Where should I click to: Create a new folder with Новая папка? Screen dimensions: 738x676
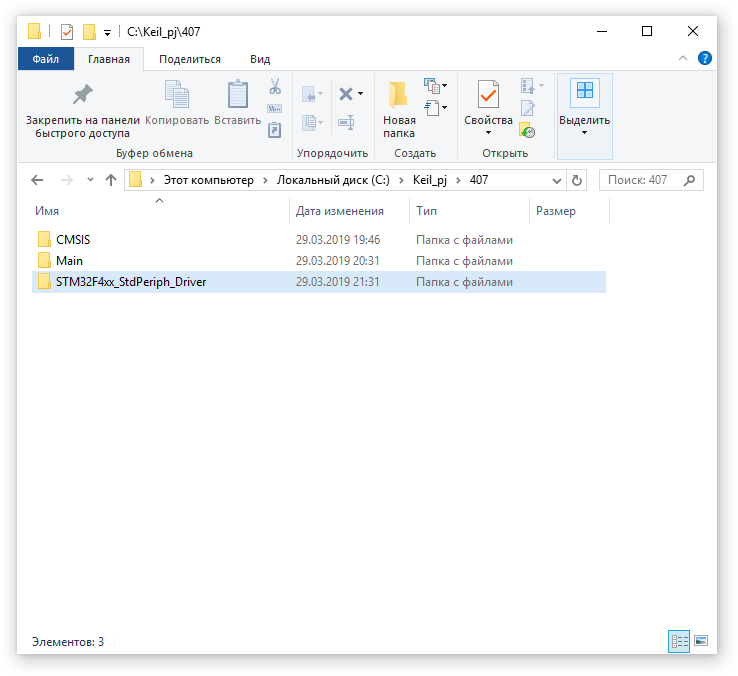click(x=399, y=109)
